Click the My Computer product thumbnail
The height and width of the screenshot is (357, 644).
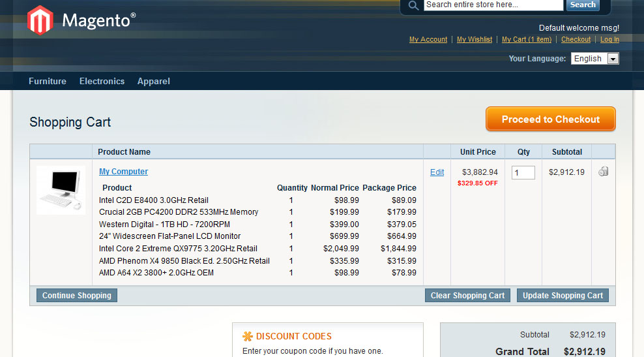point(61,190)
